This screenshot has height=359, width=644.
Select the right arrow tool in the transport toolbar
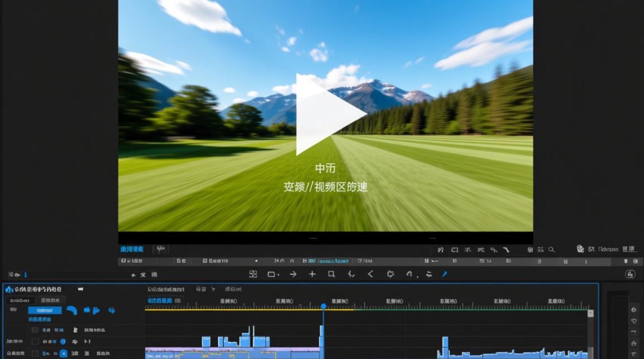click(293, 274)
